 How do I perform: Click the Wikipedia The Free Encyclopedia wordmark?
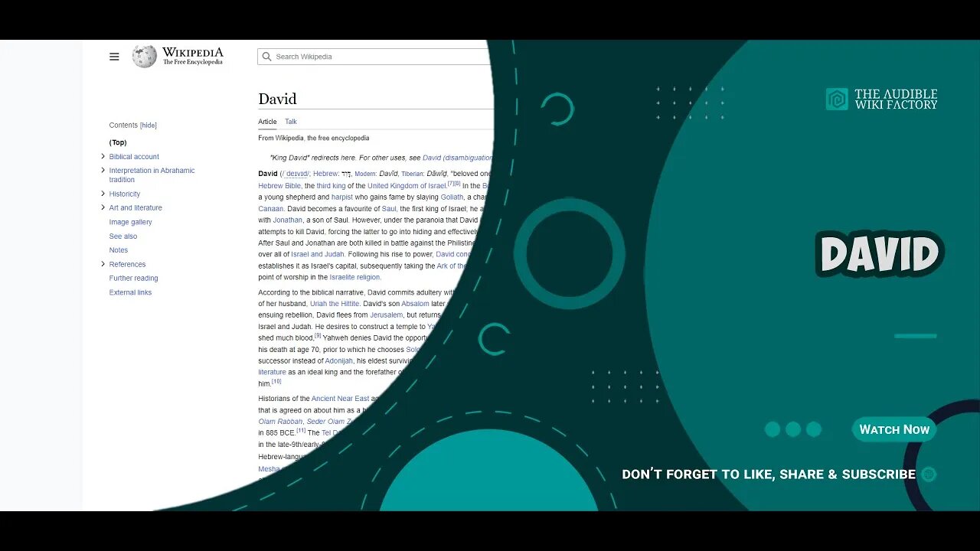(192, 56)
